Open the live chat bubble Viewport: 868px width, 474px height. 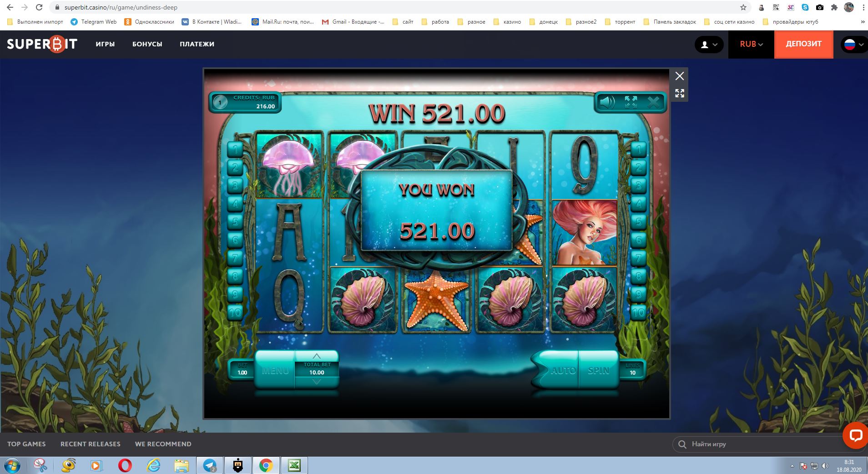[x=855, y=435]
